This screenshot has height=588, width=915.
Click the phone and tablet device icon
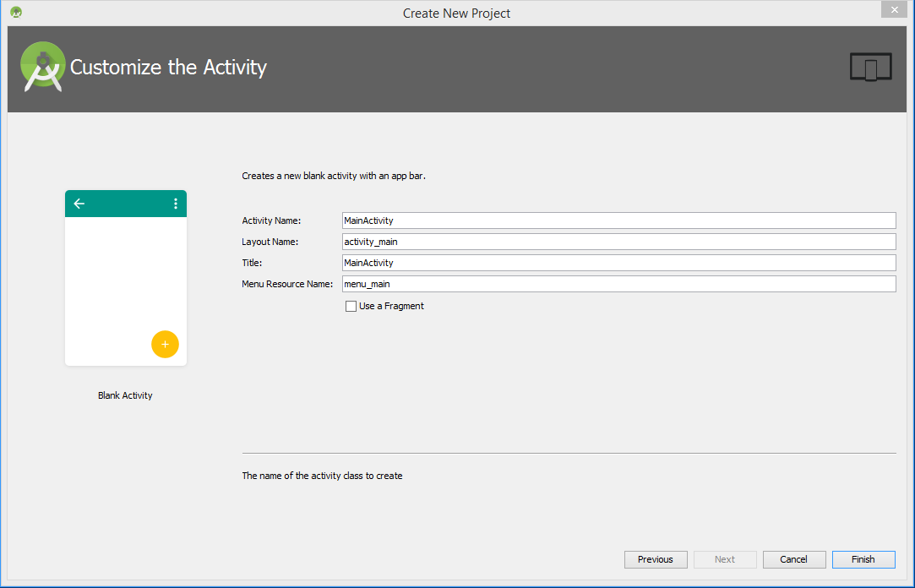pyautogui.click(x=870, y=68)
